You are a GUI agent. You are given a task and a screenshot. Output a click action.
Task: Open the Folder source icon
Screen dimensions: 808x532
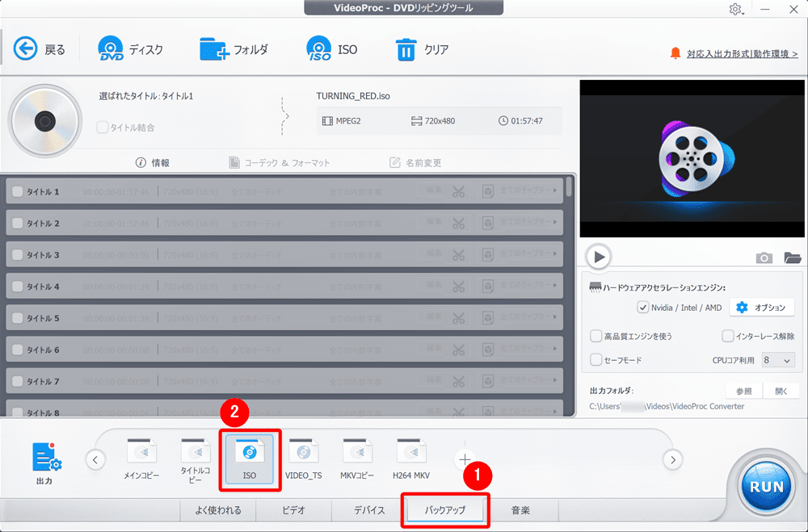coord(214,49)
